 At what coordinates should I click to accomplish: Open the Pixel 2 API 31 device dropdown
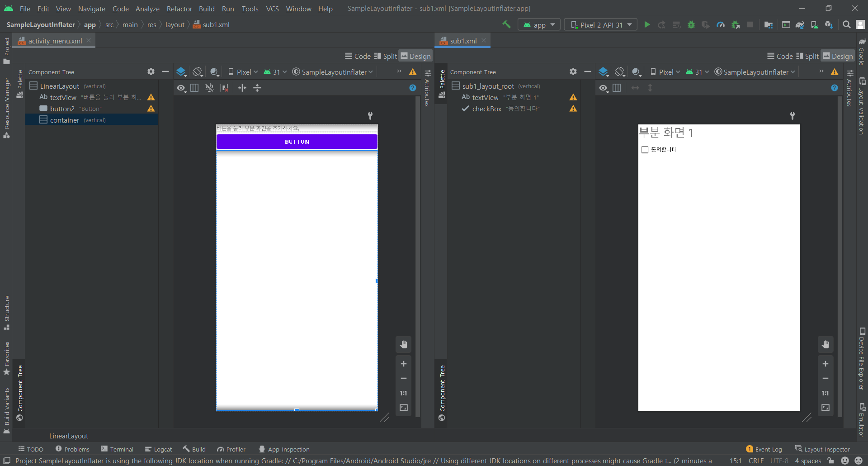(601, 24)
